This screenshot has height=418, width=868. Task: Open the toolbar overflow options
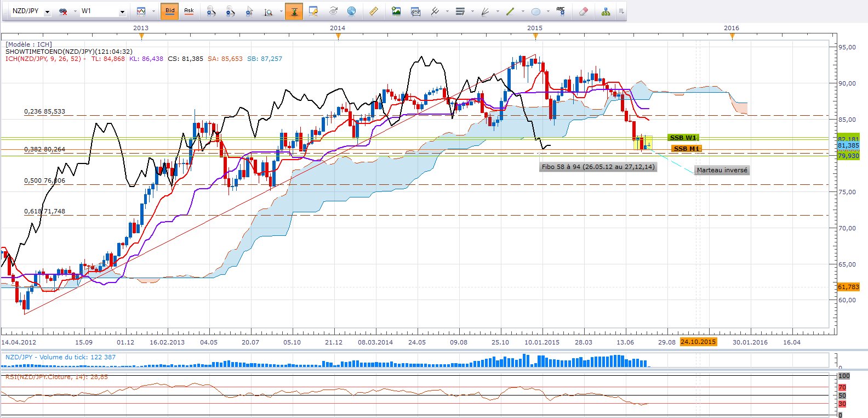point(621,11)
